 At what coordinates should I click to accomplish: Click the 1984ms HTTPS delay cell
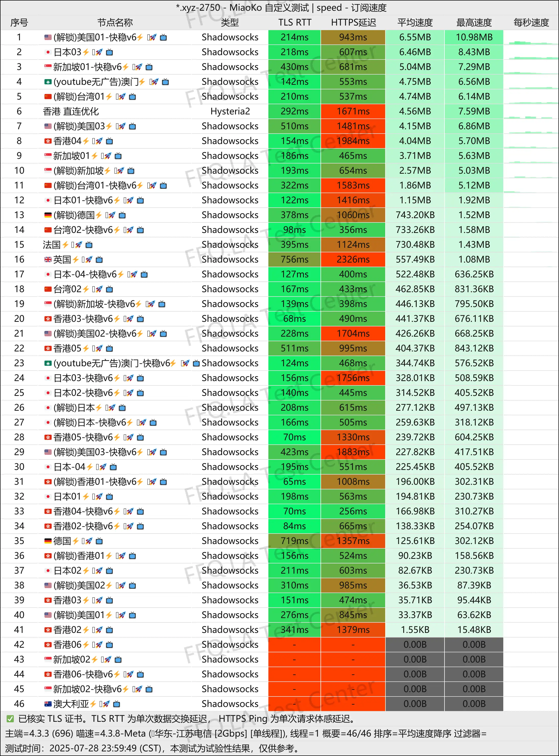point(353,141)
